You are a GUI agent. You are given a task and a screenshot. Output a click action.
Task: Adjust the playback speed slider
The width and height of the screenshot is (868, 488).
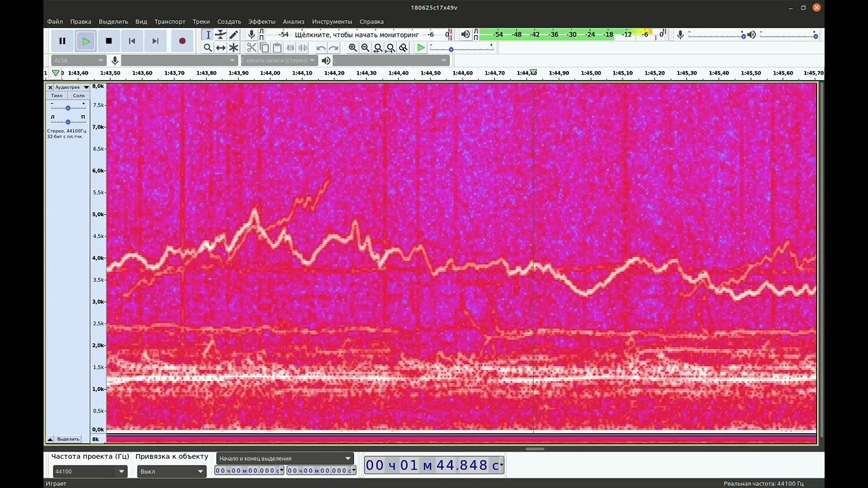coord(461,49)
